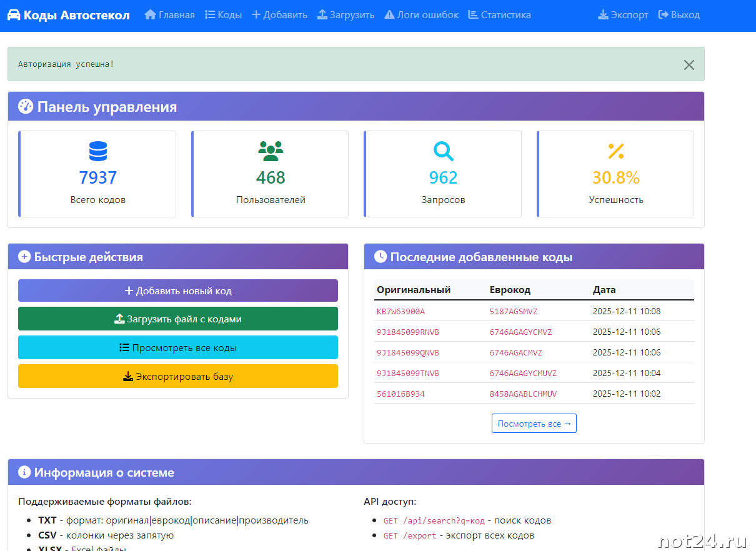Click the database icon above 7937
756x551 pixels.
[98, 151]
